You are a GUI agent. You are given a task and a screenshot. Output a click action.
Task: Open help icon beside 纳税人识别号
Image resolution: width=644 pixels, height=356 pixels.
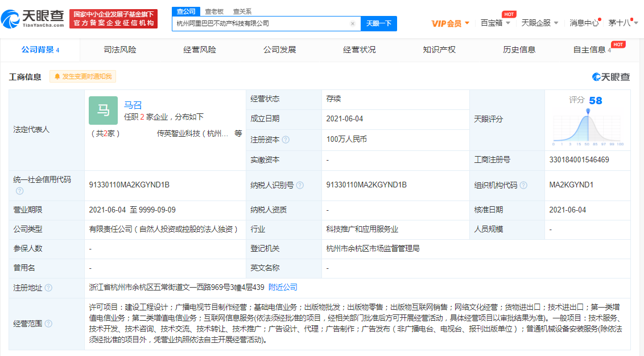pyautogui.click(x=300, y=185)
